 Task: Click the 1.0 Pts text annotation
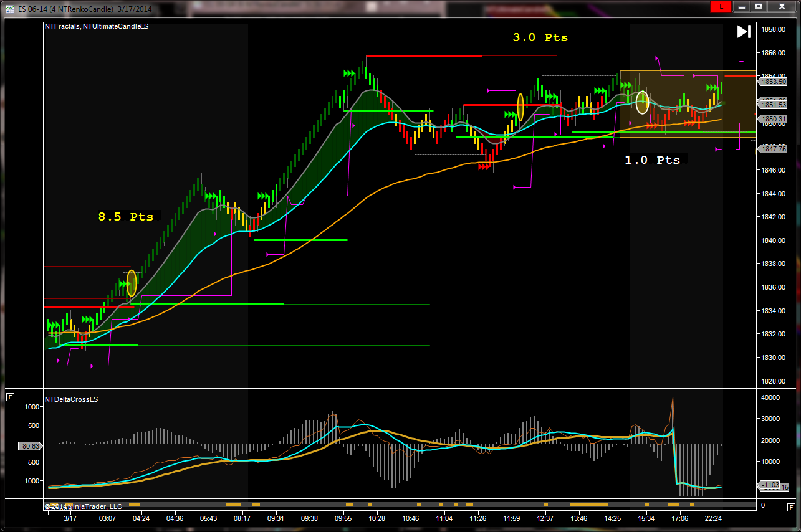[x=652, y=160]
